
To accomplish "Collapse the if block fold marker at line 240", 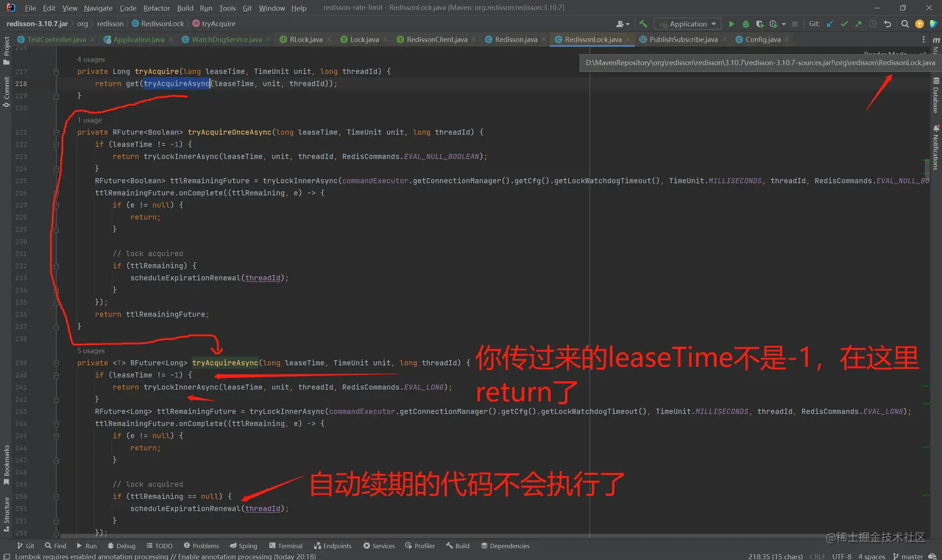I will point(56,375).
